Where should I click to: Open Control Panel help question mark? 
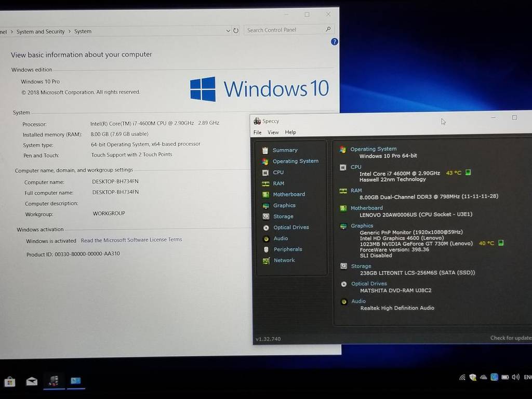point(334,42)
